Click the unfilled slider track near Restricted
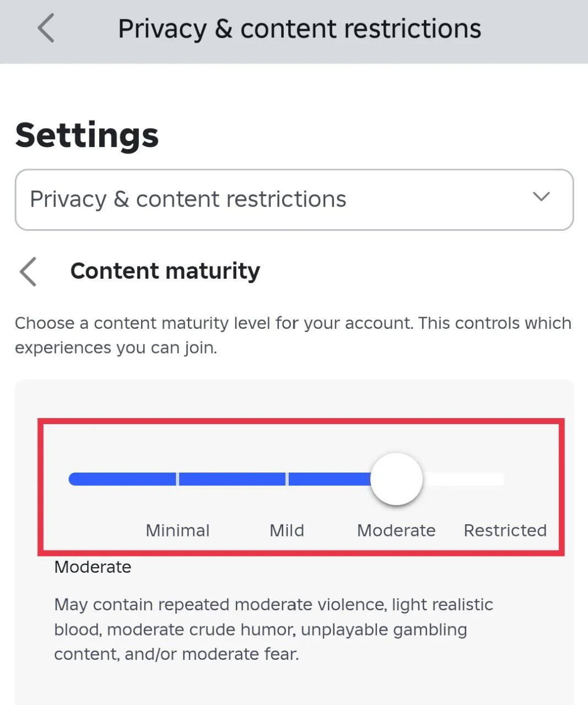 point(466,479)
